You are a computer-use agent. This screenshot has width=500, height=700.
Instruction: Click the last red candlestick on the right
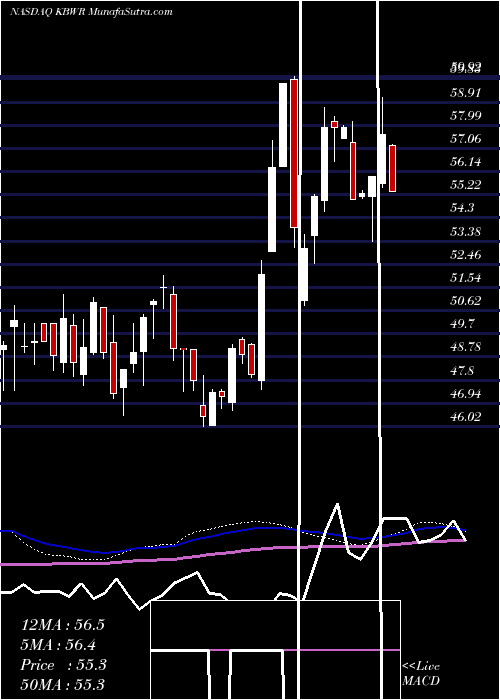coord(392,169)
